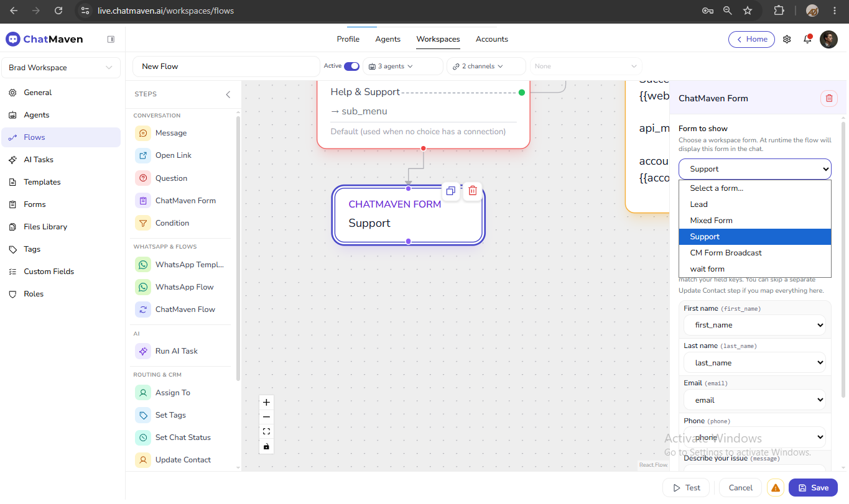Select the Update Contact step icon
Screen dimensions: 849x504
143,460
